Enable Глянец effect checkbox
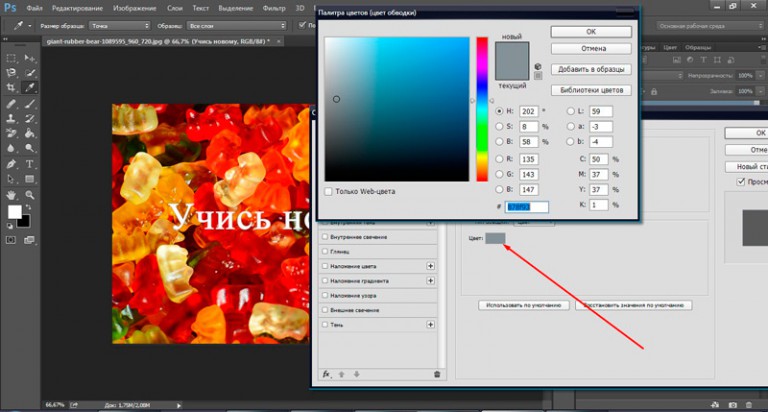 point(325,251)
